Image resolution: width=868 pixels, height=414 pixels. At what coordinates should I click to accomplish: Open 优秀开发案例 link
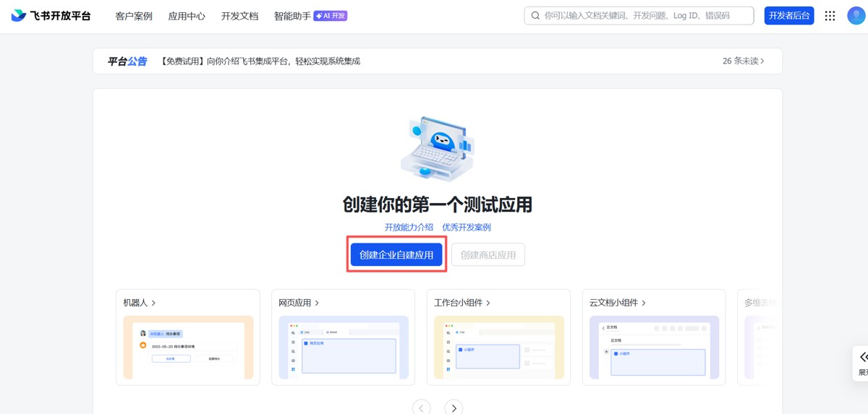(467, 227)
